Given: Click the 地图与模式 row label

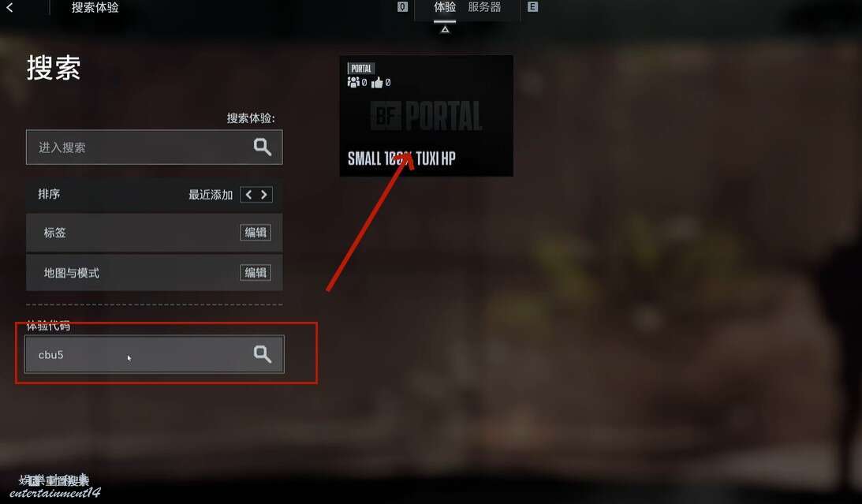Looking at the screenshot, I should click(x=72, y=273).
